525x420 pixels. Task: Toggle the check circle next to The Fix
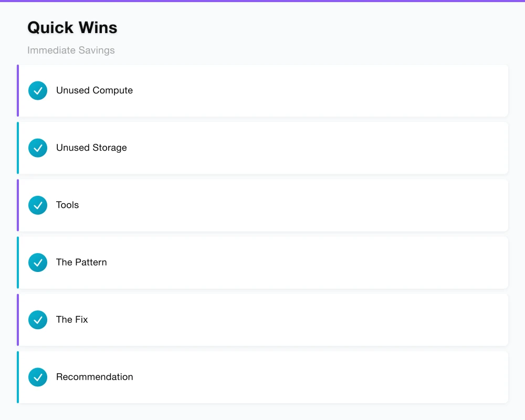pos(38,320)
